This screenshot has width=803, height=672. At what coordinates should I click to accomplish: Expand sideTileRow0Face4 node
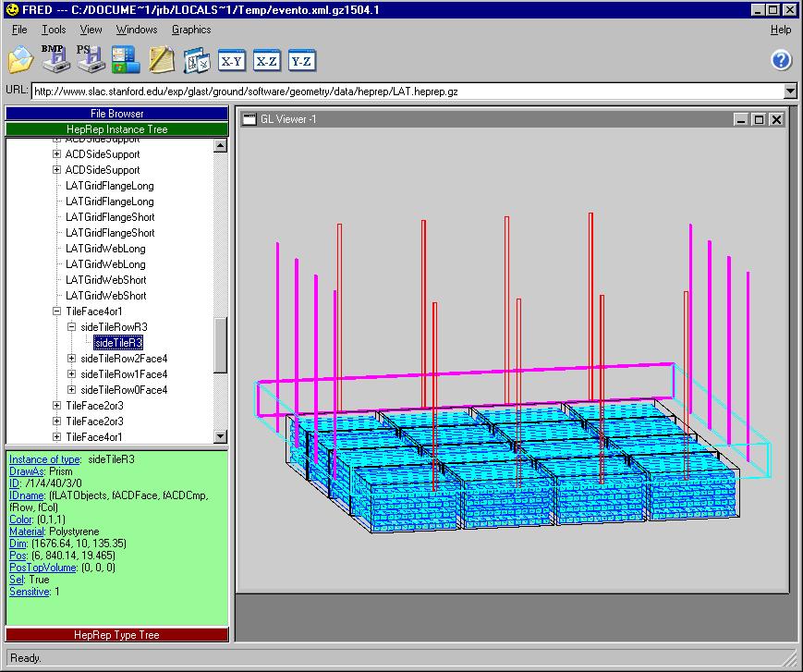tap(72, 390)
